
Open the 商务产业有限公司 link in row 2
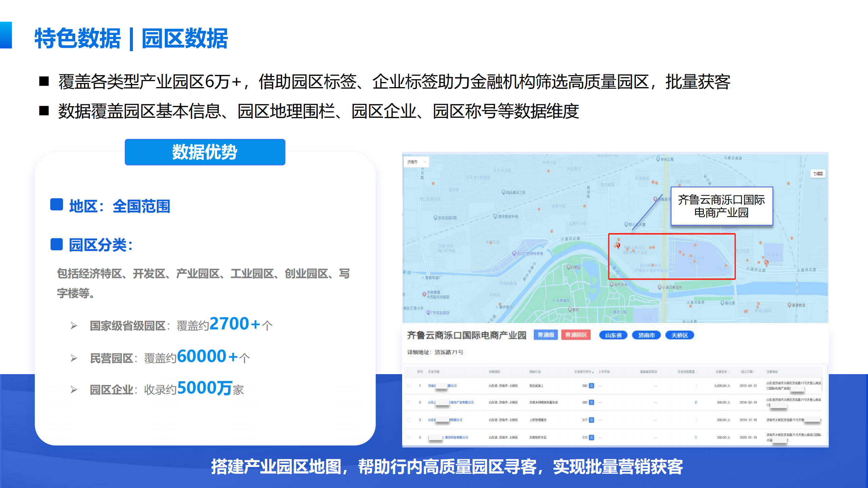point(461,402)
